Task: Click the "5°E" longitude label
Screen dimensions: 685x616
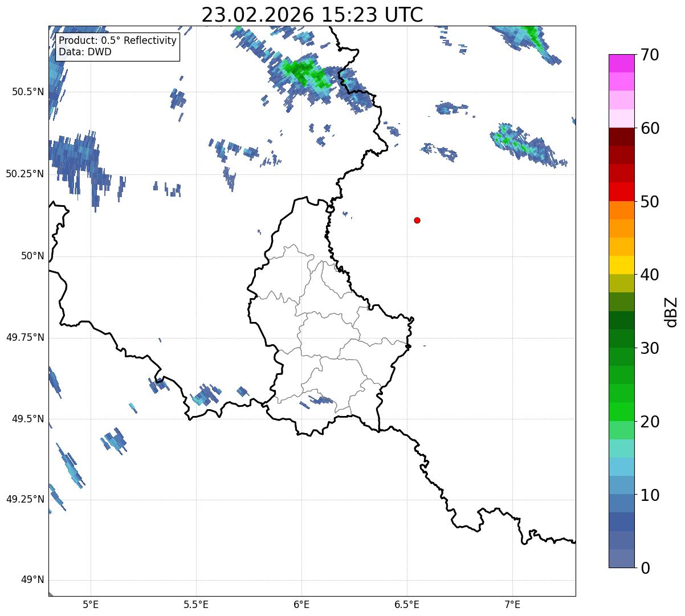Action: pyautogui.click(x=91, y=604)
